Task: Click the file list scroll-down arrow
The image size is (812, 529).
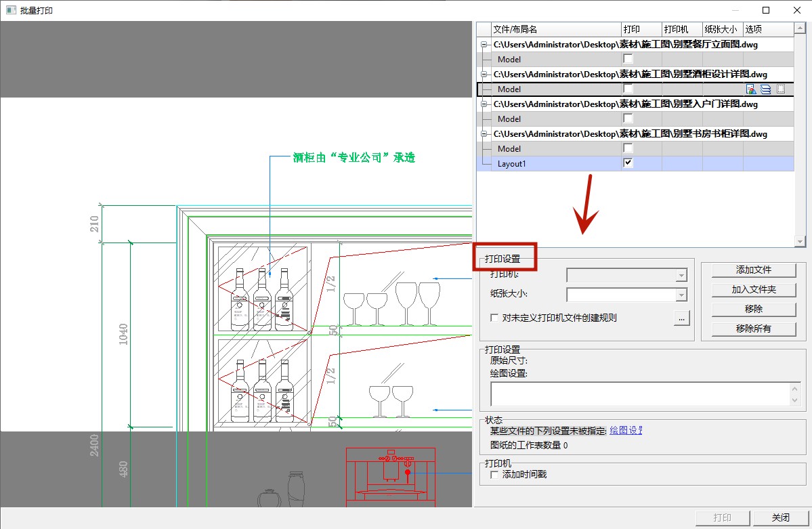Action: coord(800,241)
